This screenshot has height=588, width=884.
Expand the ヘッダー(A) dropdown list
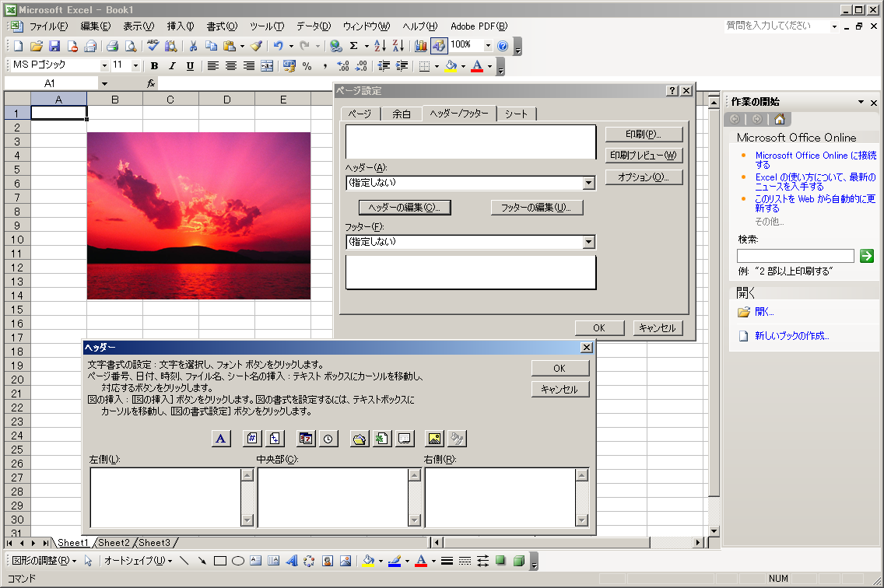pos(588,184)
